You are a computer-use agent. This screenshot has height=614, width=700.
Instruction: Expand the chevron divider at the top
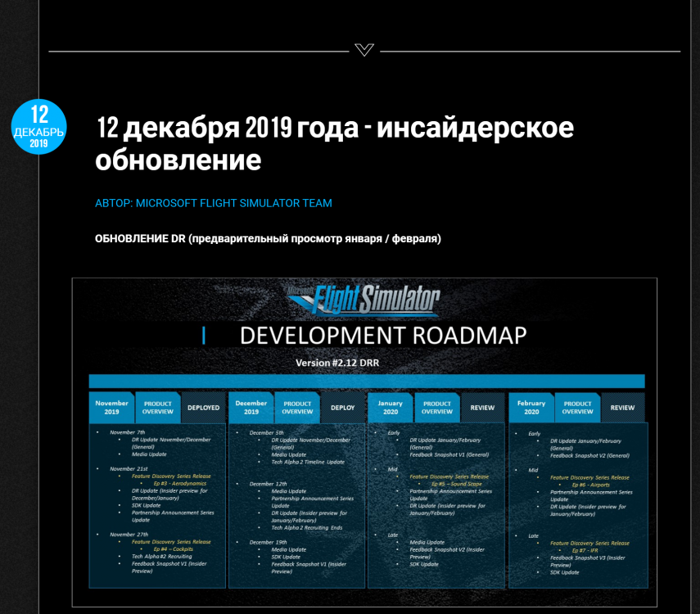[364, 49]
